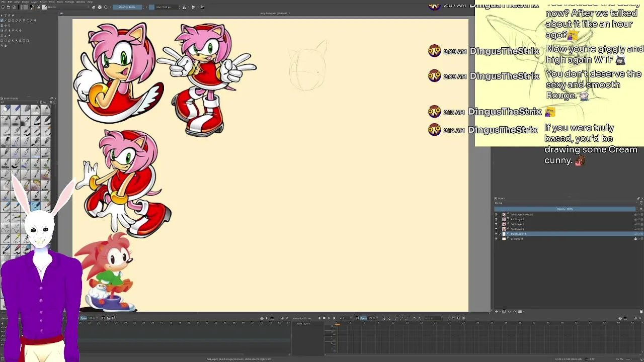Select the Rectangular Selection tool
This screenshot has height=362, width=644.
coord(2,40)
